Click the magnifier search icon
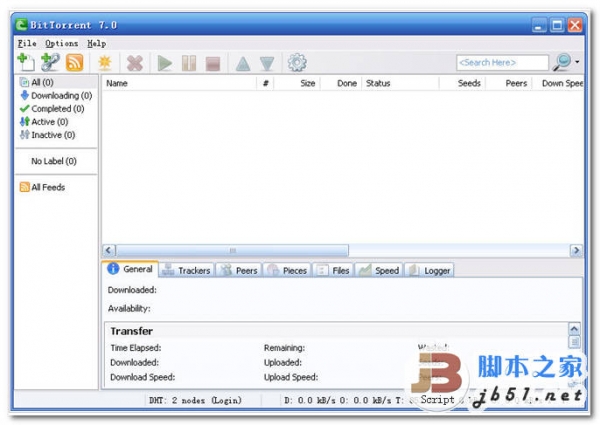This screenshot has height=425, width=600. [562, 62]
